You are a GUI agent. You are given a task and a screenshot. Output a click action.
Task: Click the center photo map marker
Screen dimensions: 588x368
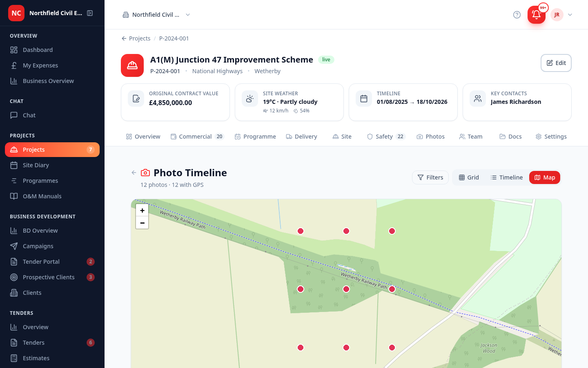pos(346,289)
